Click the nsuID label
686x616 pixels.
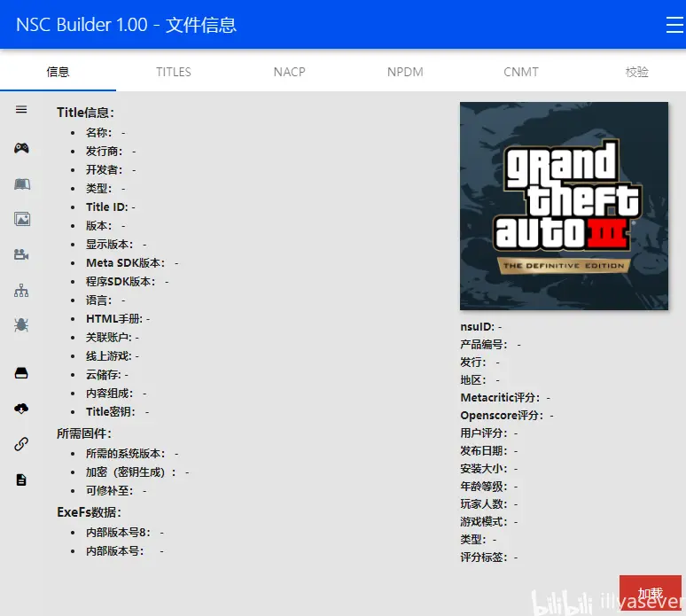click(478, 327)
